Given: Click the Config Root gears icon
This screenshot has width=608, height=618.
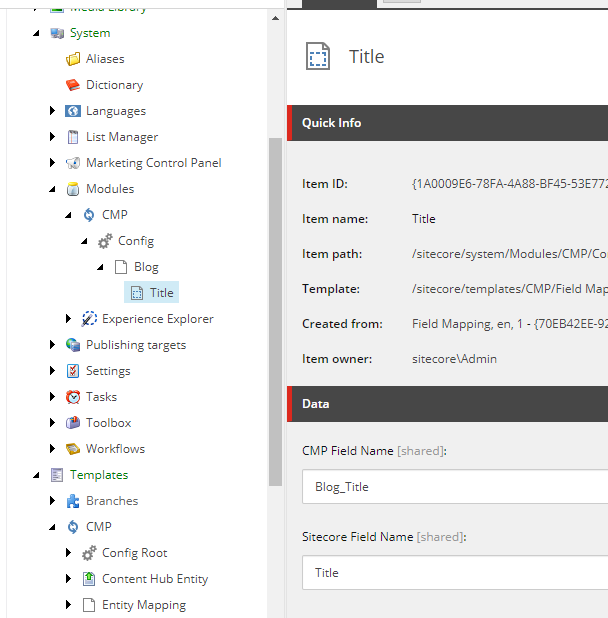Looking at the screenshot, I should (x=89, y=553).
